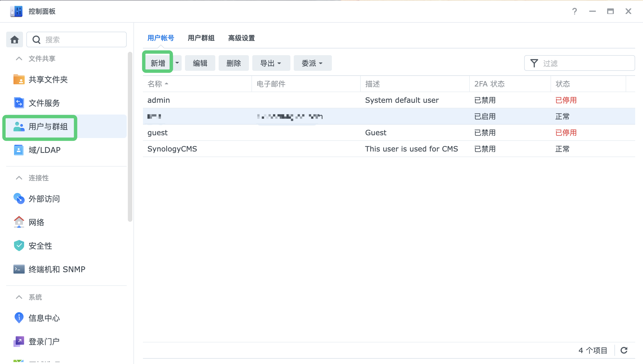Open the 导出 (Export) dropdown
Viewport: 643px width, 364px height.
point(271,63)
